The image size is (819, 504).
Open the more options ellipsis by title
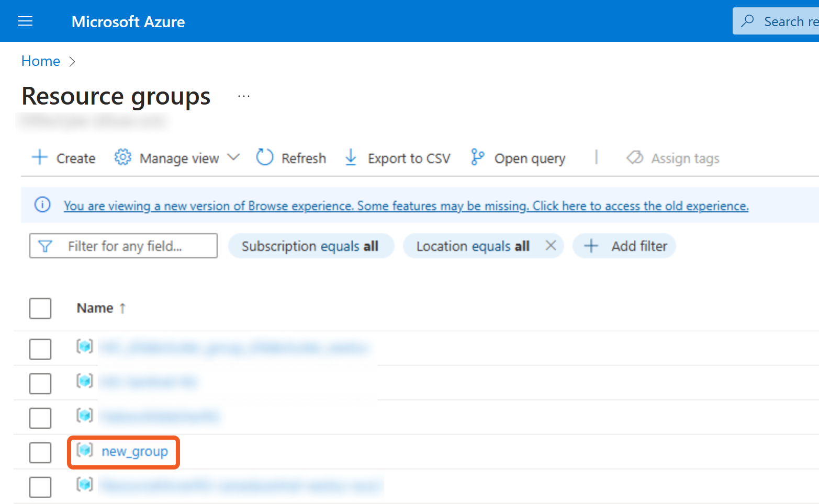[244, 96]
